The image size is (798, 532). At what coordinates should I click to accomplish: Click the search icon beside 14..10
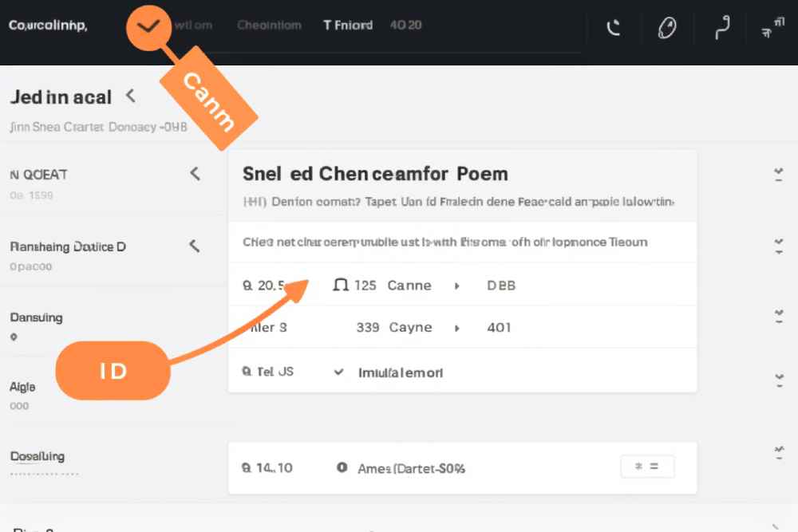coord(247,468)
